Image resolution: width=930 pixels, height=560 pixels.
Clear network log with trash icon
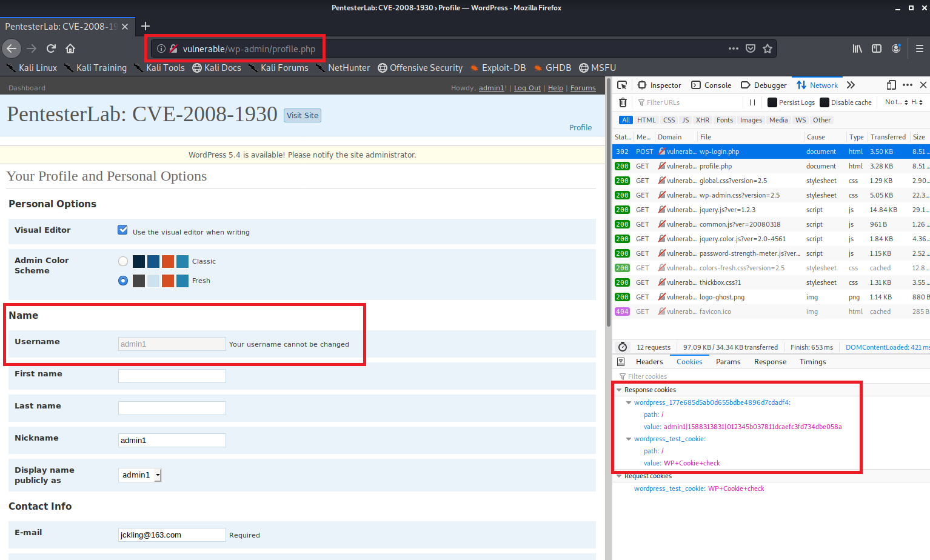[623, 102]
